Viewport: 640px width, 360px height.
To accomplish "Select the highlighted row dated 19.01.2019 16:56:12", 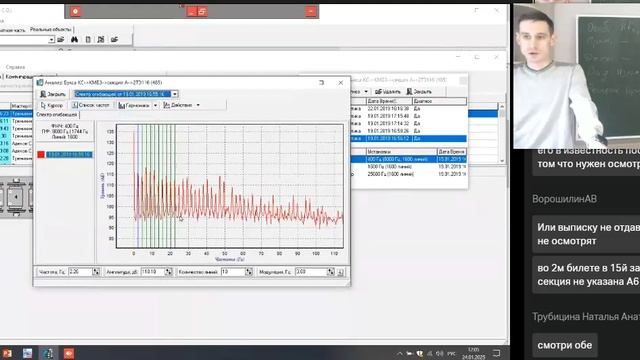I will (408, 138).
